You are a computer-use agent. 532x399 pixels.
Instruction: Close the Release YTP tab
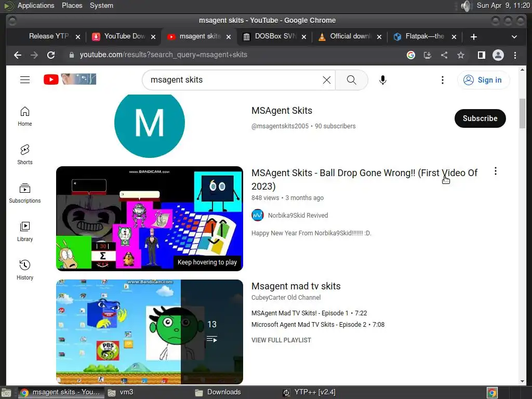(78, 37)
